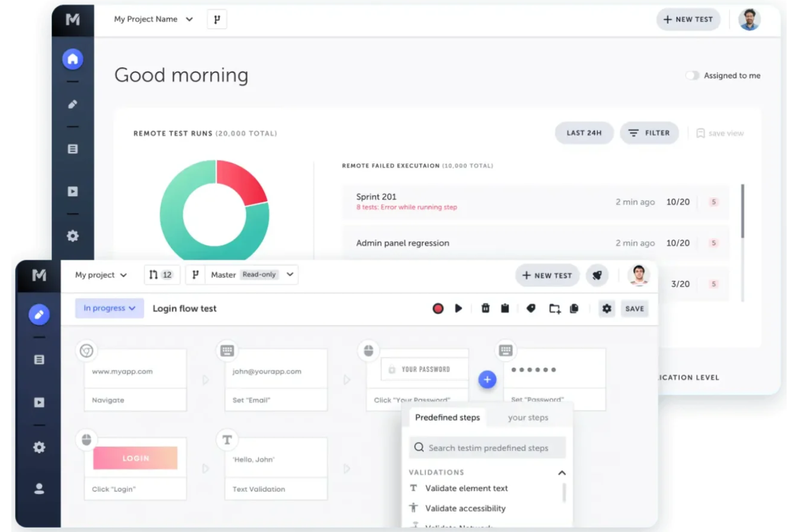
Task: Open the rocket icon next to New Test
Action: (x=597, y=275)
